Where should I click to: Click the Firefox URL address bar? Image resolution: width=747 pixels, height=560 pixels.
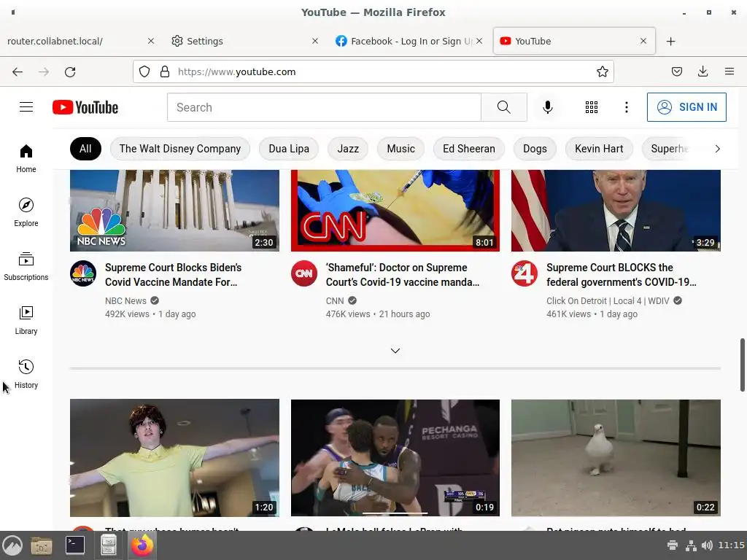(x=373, y=72)
